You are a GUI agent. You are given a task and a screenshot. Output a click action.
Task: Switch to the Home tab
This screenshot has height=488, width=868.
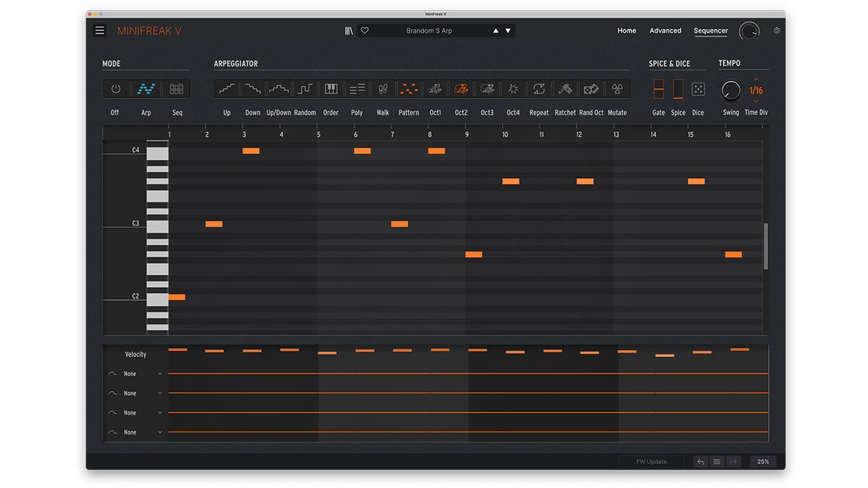click(626, 30)
